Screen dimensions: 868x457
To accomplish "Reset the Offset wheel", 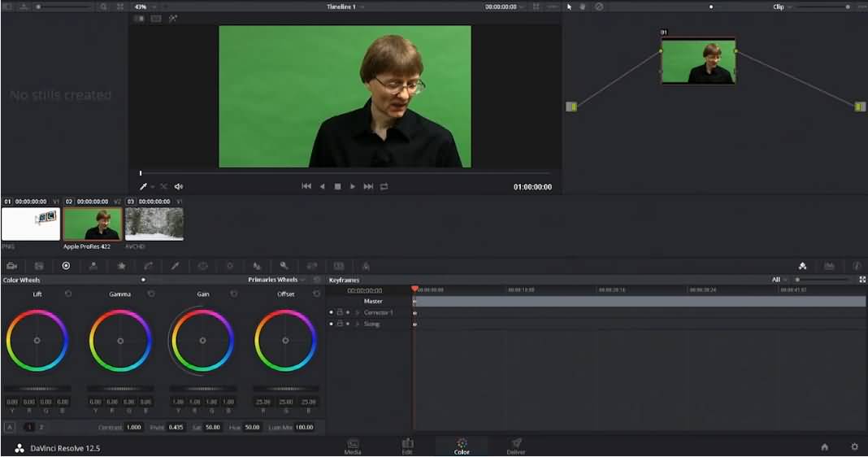I will 317,294.
